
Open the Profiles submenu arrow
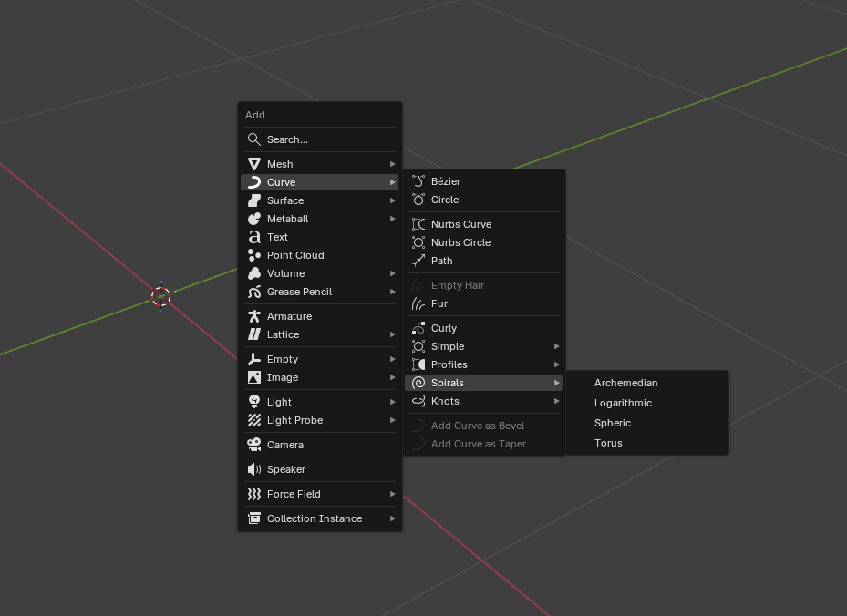pyautogui.click(x=556, y=364)
